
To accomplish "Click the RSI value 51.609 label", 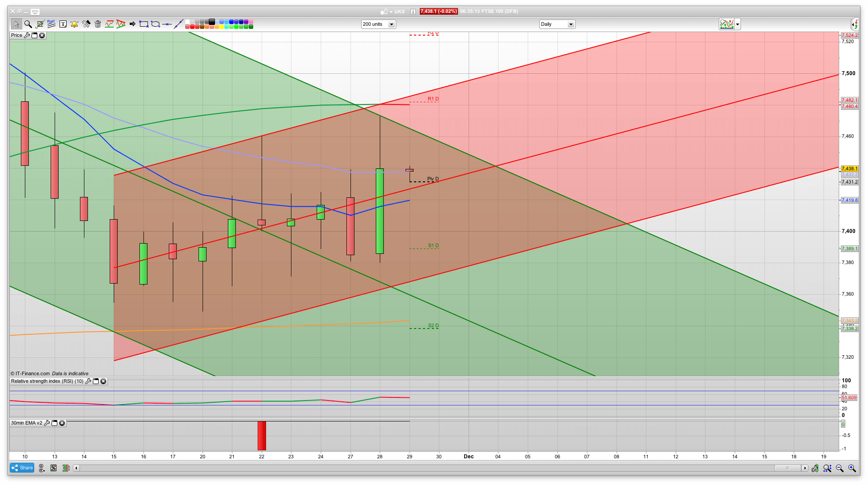I will [849, 397].
